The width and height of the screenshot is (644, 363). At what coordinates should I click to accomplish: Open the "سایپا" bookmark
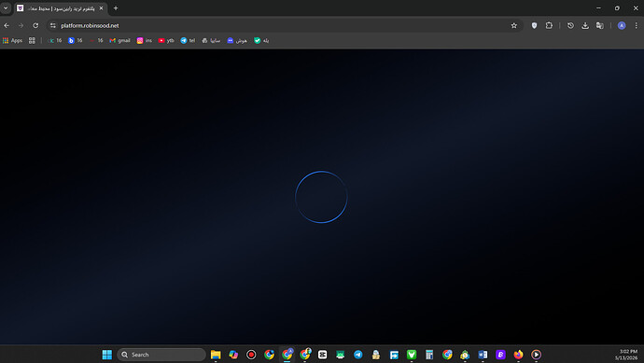[211, 40]
